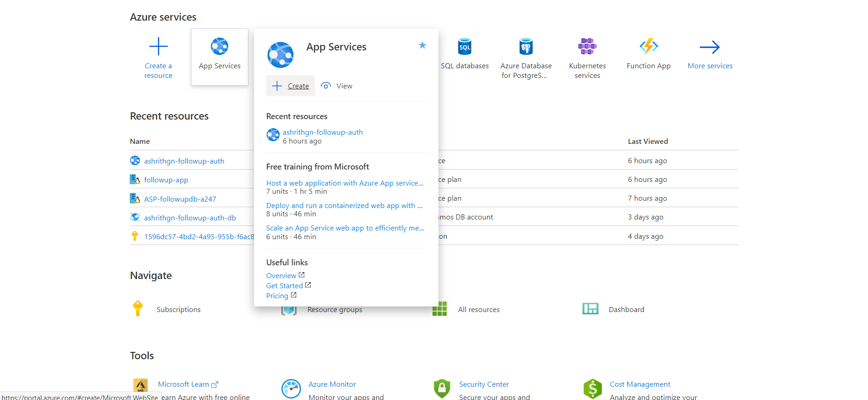Open Azure Database for PostgreSQL icon
868x400 pixels.
(x=526, y=46)
